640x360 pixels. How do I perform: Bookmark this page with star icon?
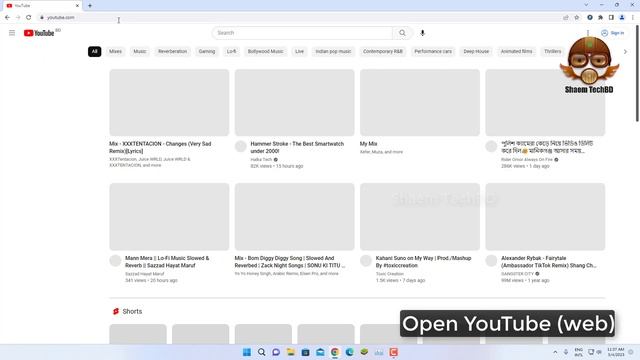pos(577,18)
